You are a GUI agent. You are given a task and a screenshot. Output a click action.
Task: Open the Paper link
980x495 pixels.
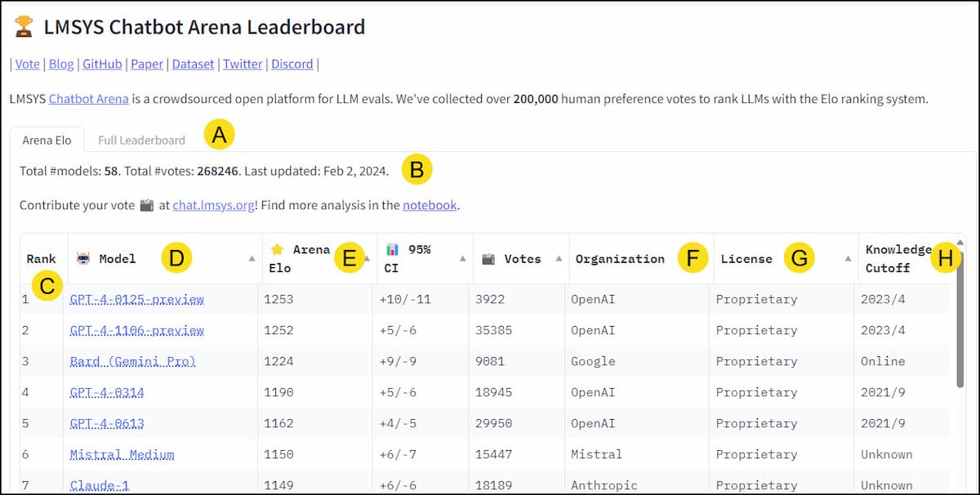[x=147, y=64]
